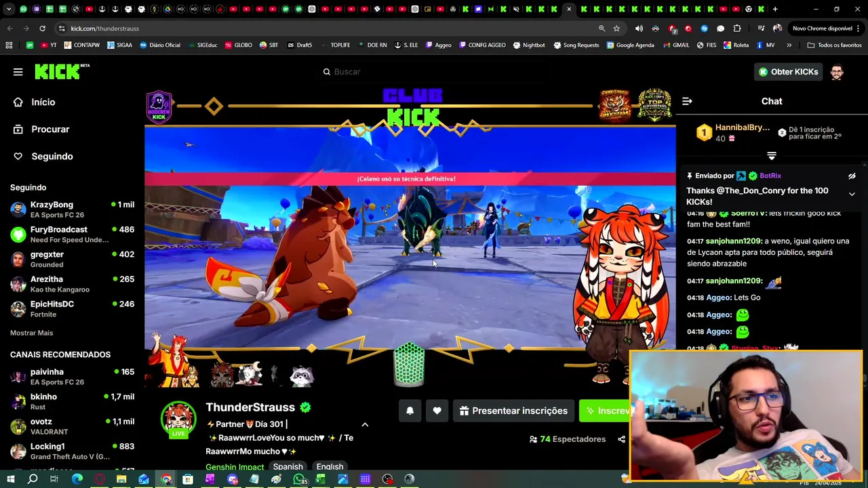The width and height of the screenshot is (868, 488).
Task: Open the Google Agenda bookmark
Action: click(x=631, y=45)
